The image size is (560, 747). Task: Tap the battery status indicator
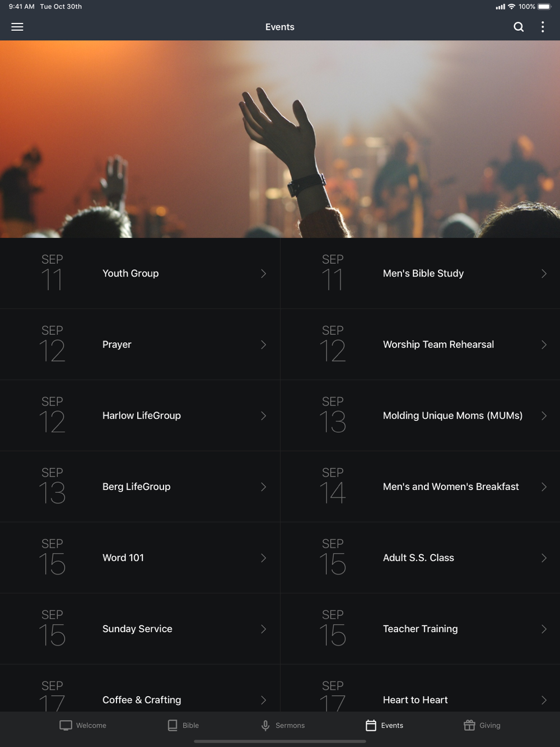point(544,7)
